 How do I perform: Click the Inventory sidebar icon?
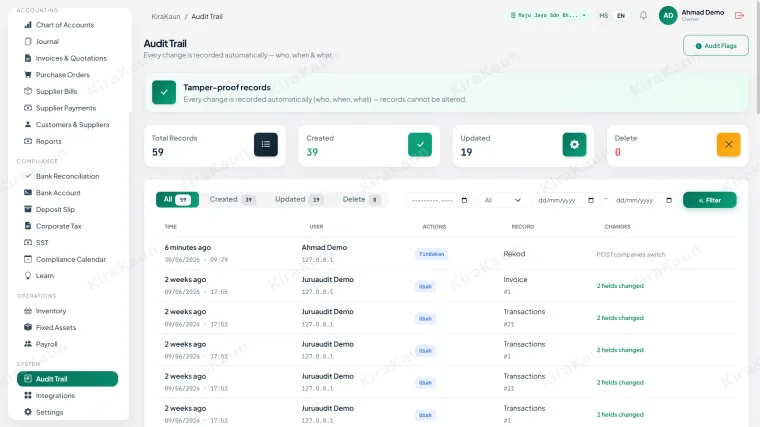click(28, 311)
